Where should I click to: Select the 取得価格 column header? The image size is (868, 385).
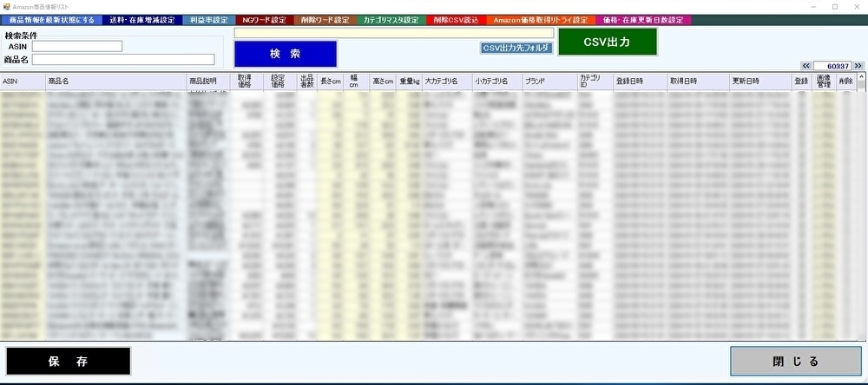[247, 82]
